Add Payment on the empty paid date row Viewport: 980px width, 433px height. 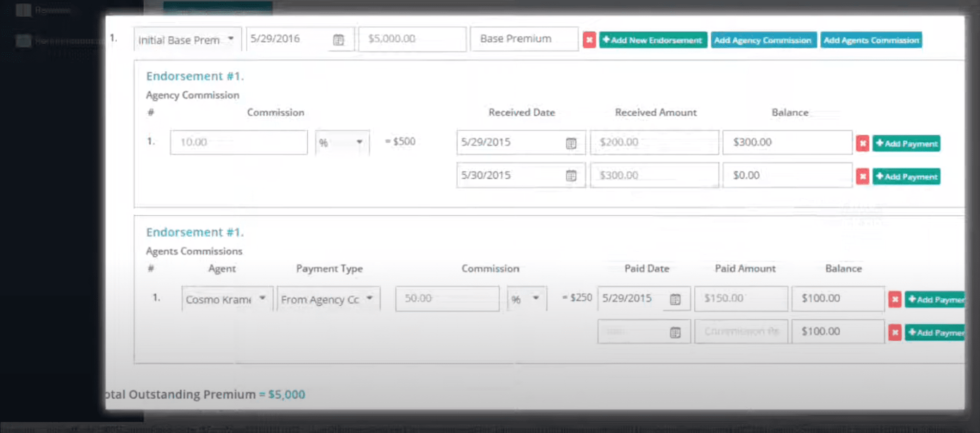click(x=934, y=333)
